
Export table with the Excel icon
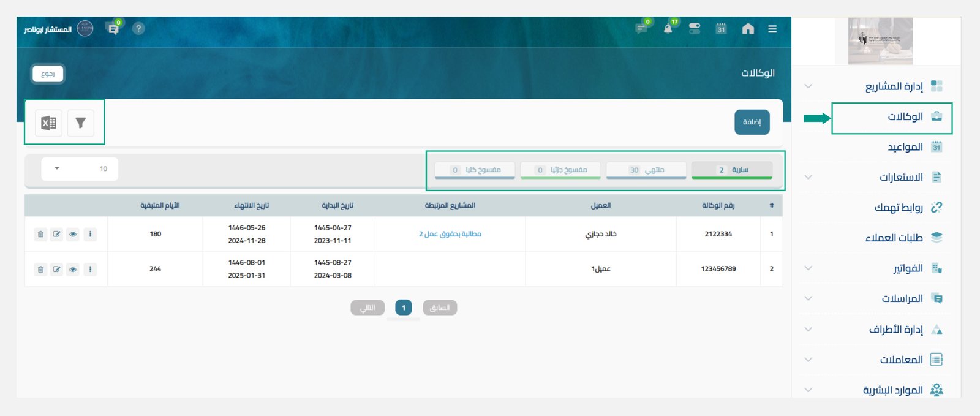pyautogui.click(x=48, y=123)
